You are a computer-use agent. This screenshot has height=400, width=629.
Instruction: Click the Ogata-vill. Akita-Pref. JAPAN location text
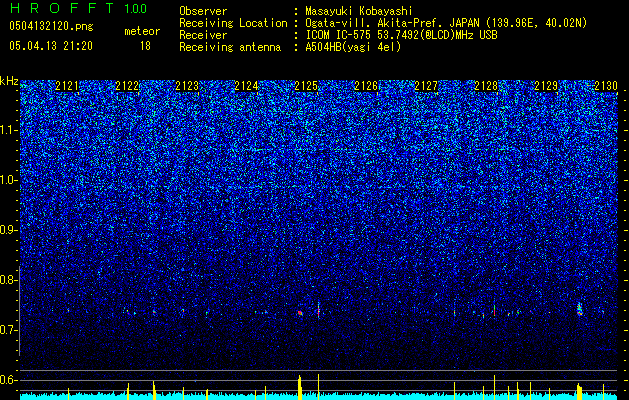click(446, 23)
